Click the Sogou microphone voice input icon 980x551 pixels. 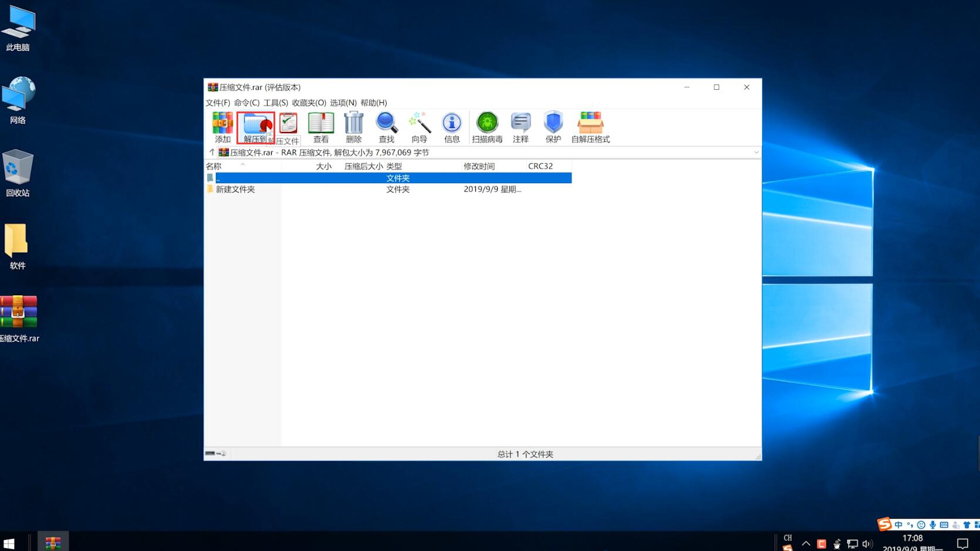[932, 525]
